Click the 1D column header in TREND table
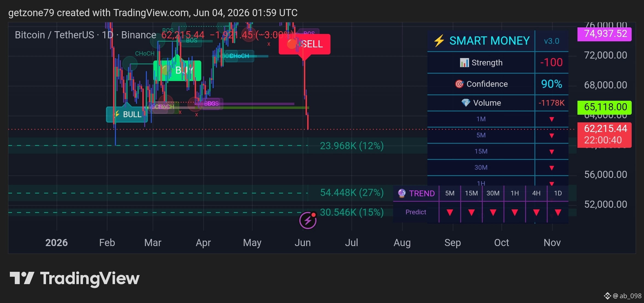The width and height of the screenshot is (644, 303). coord(558,193)
